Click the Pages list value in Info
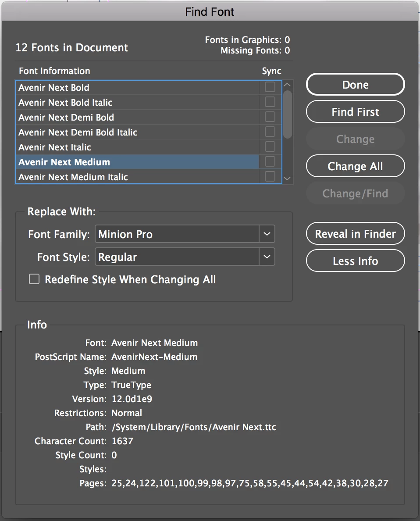 coord(250,483)
